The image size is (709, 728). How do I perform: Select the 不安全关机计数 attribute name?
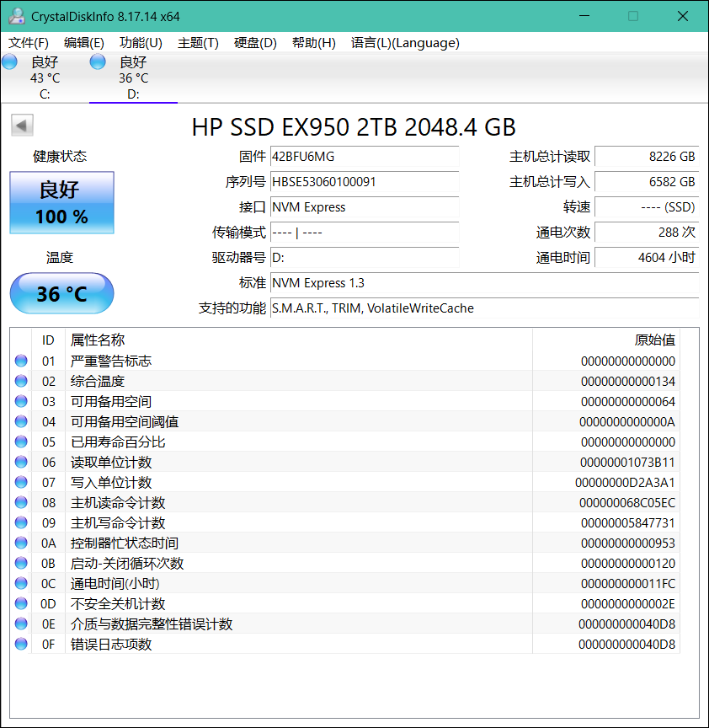coord(118,603)
